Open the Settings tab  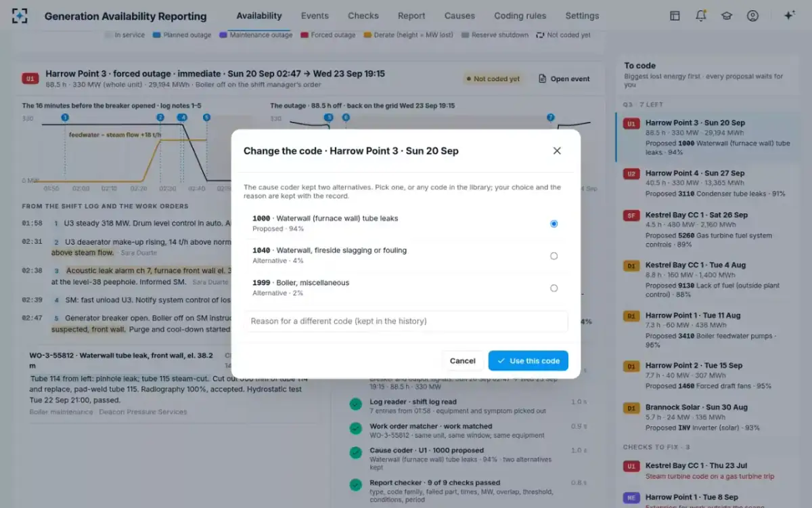(582, 16)
